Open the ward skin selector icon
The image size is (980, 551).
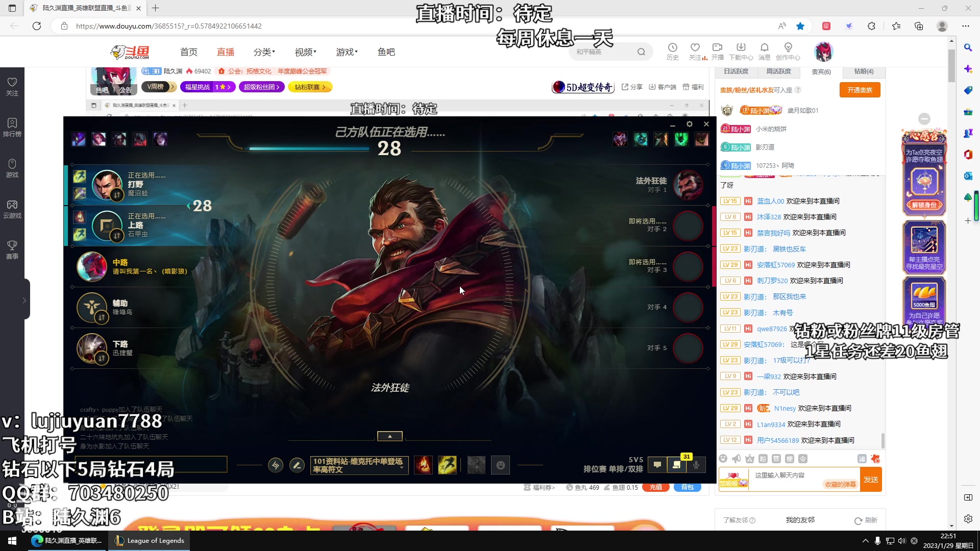pos(476,465)
